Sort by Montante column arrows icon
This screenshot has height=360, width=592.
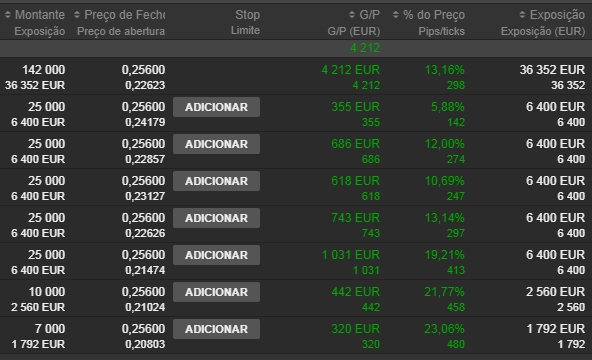click(8, 15)
